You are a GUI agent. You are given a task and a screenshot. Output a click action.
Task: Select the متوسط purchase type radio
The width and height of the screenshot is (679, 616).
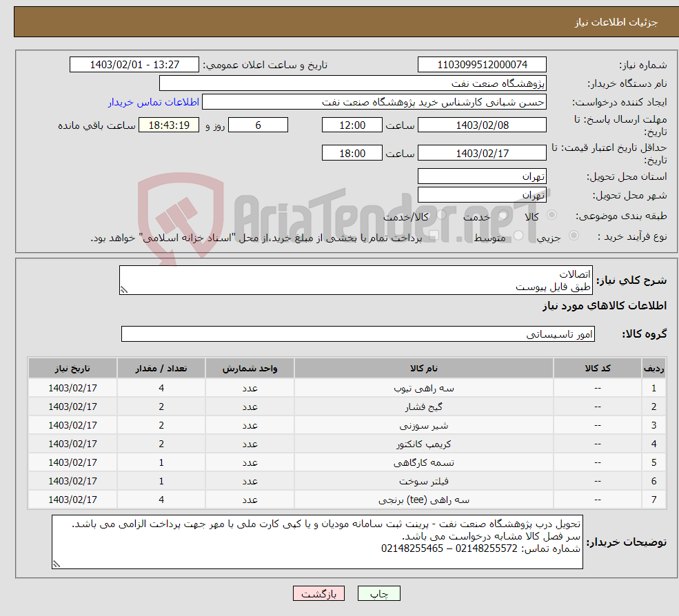coord(518,236)
